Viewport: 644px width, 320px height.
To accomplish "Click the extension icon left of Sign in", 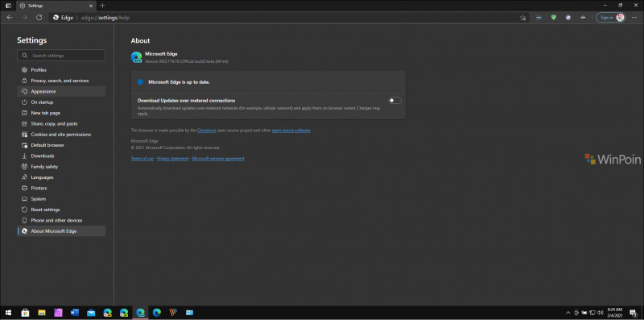I will (x=583, y=17).
